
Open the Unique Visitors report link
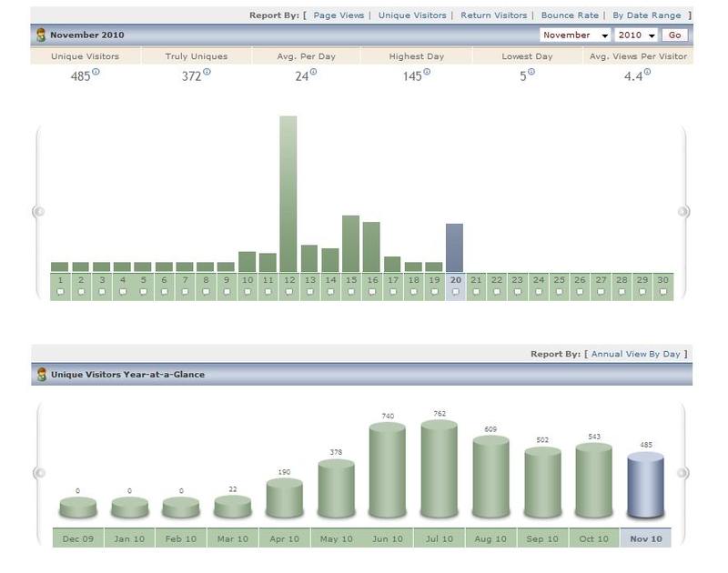pos(412,15)
